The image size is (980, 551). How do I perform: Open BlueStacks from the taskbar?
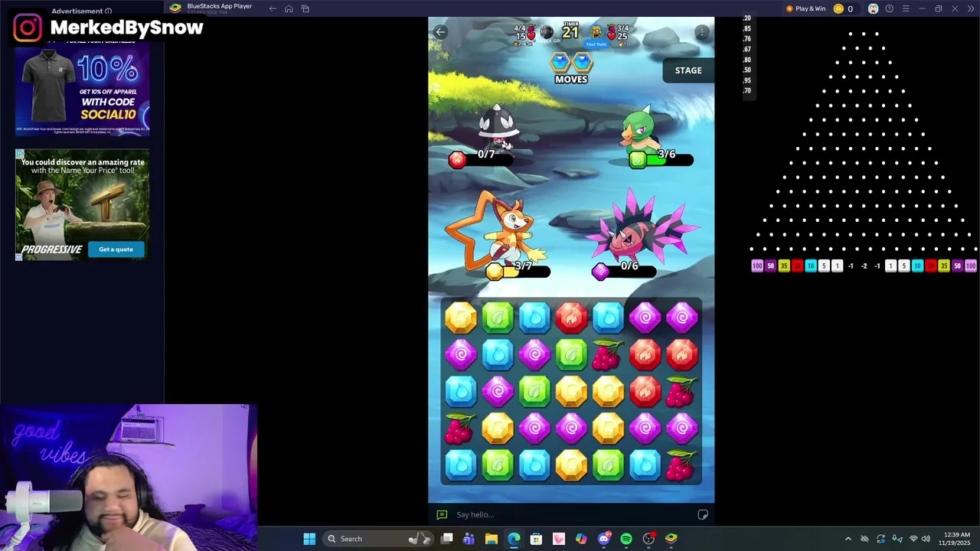[671, 539]
